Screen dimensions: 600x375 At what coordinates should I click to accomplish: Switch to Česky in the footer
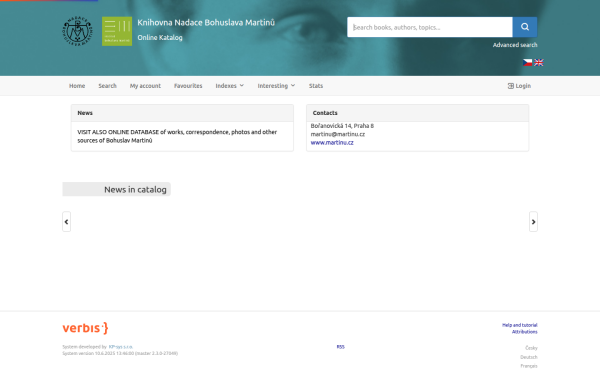(531, 348)
